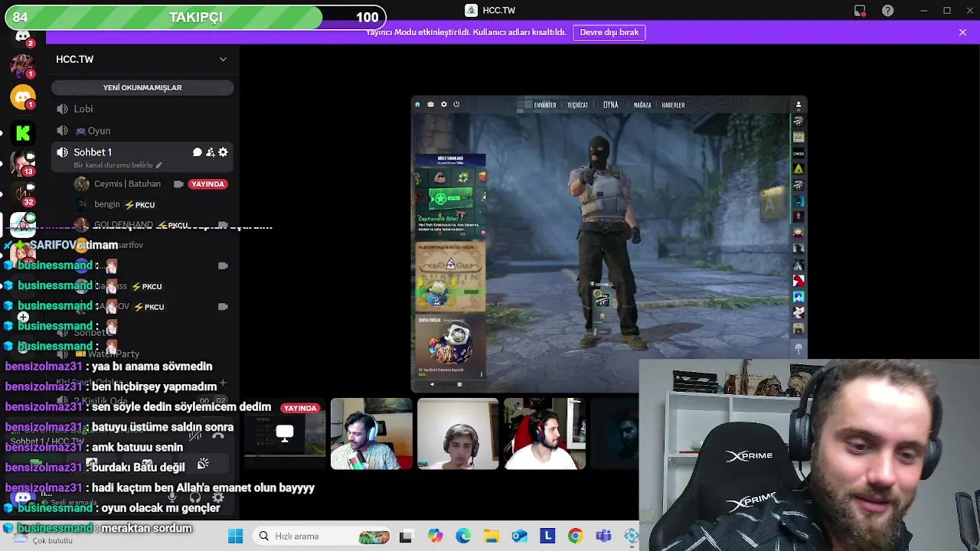Select the OYNA tab
980x551 pixels.
click(x=610, y=105)
